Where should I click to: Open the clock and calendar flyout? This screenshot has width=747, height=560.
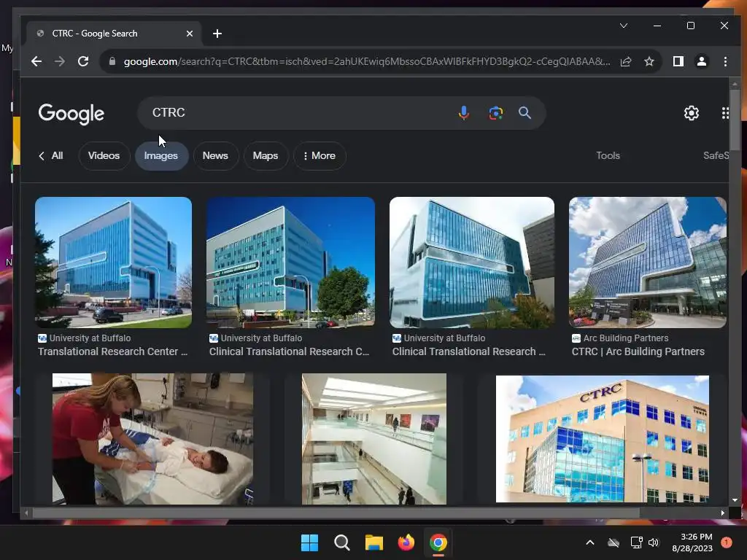tap(692, 542)
